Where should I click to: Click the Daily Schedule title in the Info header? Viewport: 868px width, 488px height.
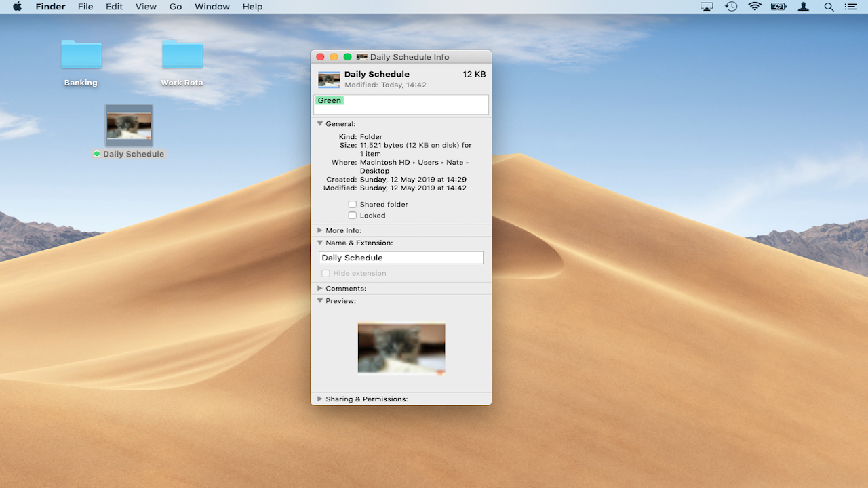(x=377, y=74)
